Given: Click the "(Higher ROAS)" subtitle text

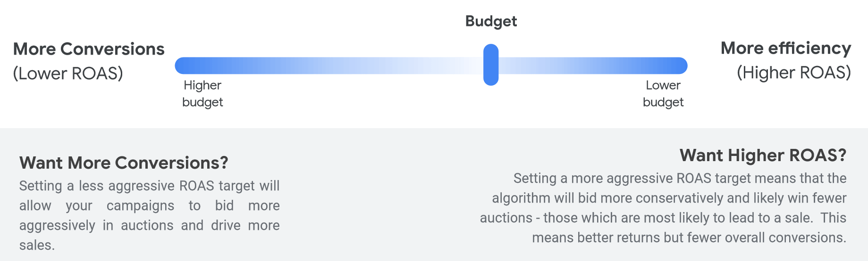Looking at the screenshot, I should coord(794,73).
